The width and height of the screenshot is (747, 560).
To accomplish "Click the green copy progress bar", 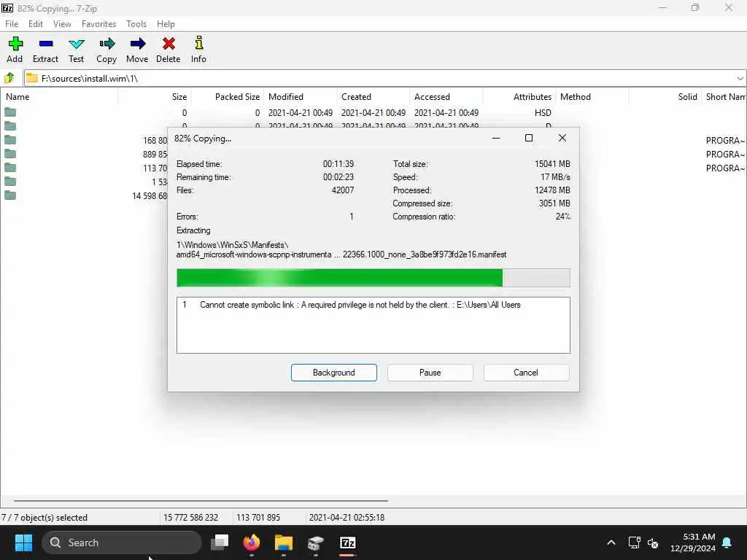I will point(373,278).
